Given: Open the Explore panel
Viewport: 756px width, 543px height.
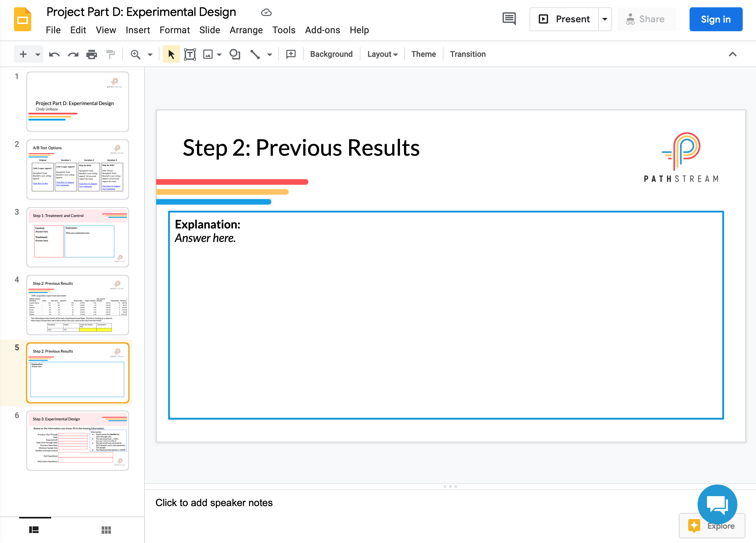Looking at the screenshot, I should coord(712,526).
